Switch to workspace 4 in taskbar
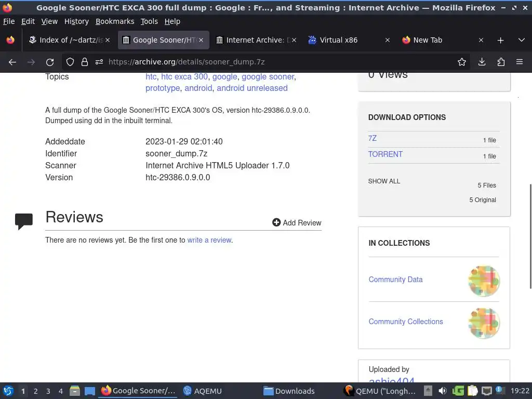Image resolution: width=532 pixels, height=399 pixels. [x=61, y=391]
